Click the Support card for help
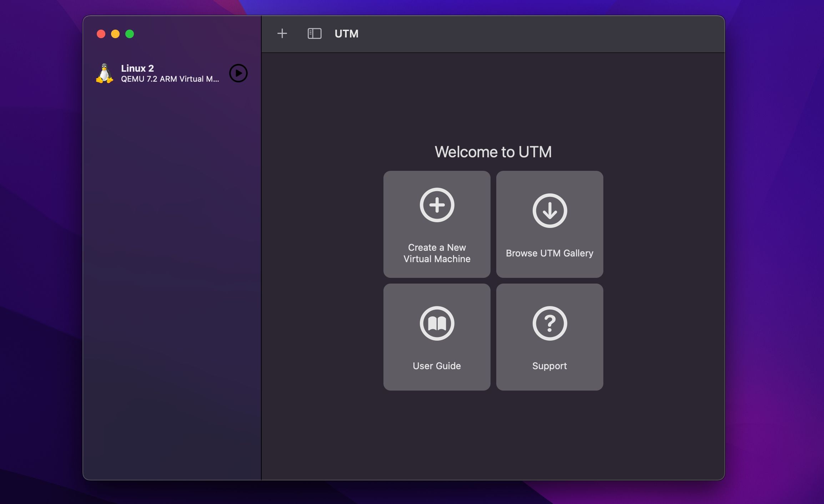Viewport: 824px width, 504px height. coord(549,337)
